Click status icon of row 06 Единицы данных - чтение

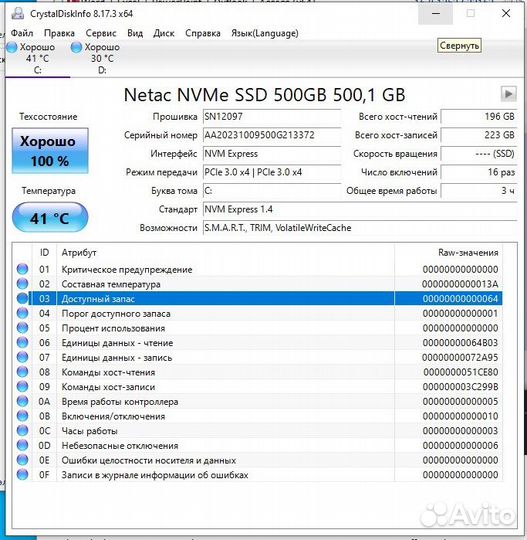[22, 343]
